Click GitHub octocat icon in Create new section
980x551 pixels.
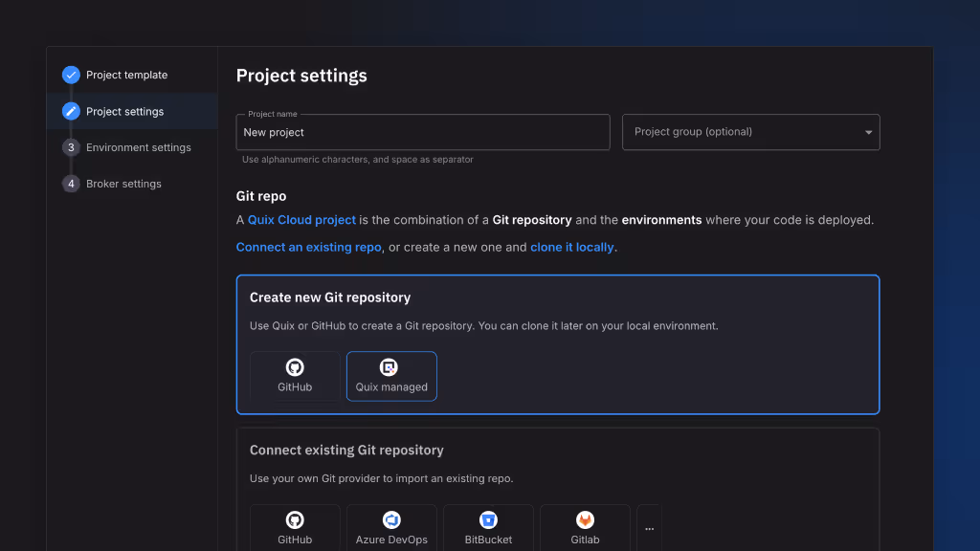pyautogui.click(x=295, y=367)
